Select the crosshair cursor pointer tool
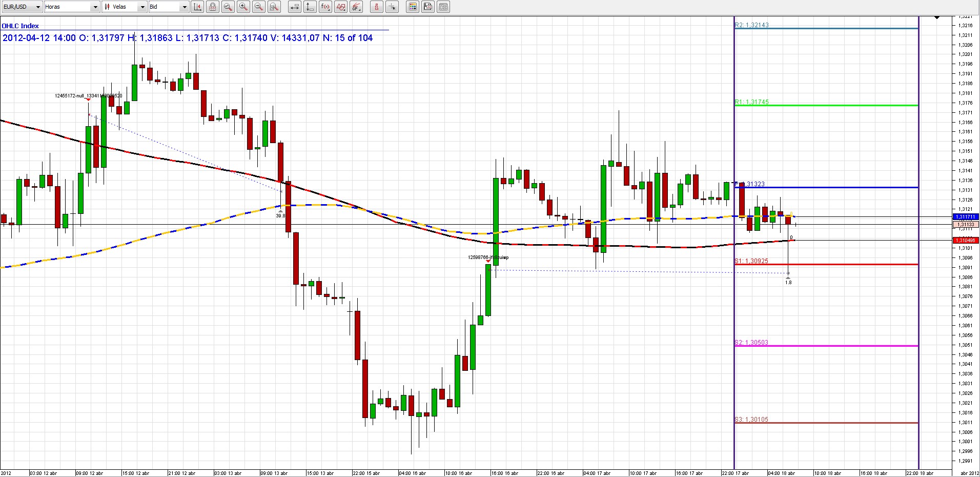The height and width of the screenshot is (477, 980). coord(392,7)
